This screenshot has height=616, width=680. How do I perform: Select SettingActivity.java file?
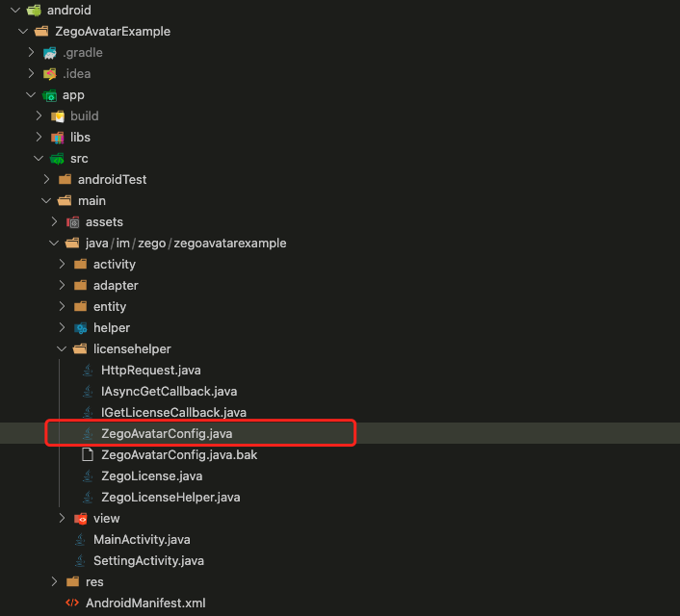coord(148,561)
